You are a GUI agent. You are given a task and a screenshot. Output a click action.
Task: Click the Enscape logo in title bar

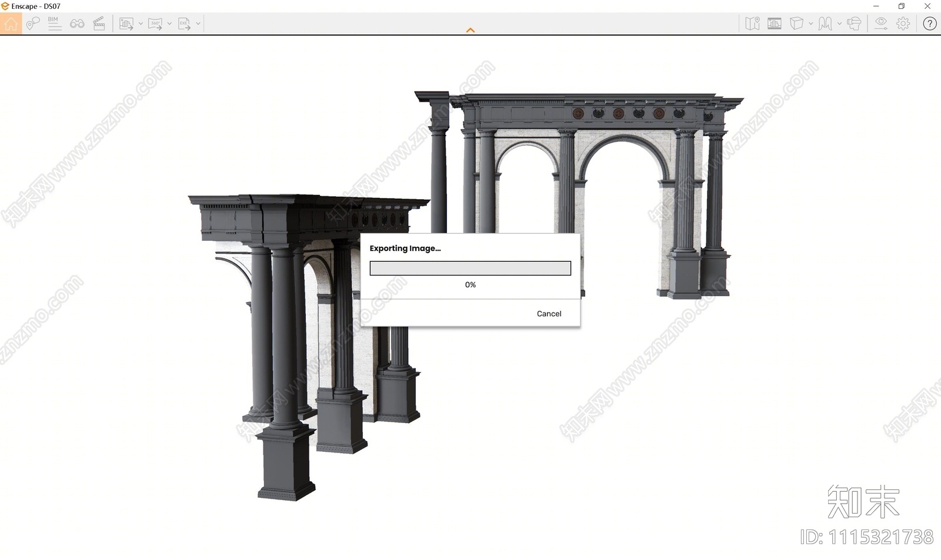click(5, 6)
